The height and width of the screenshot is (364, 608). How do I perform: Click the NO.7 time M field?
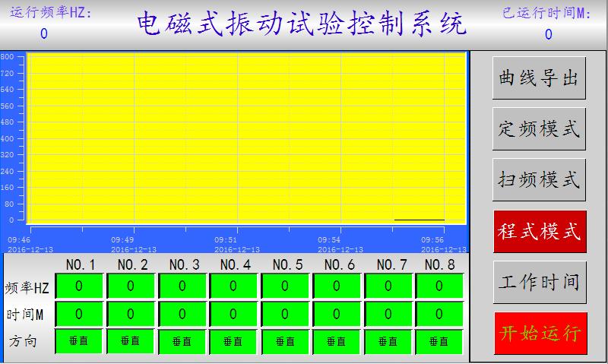coord(388,314)
